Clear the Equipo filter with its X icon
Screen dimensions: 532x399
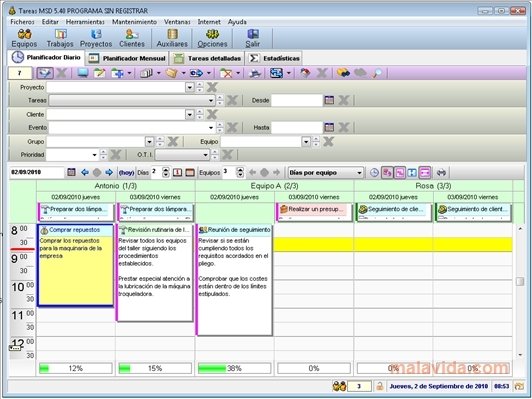tap(328, 141)
